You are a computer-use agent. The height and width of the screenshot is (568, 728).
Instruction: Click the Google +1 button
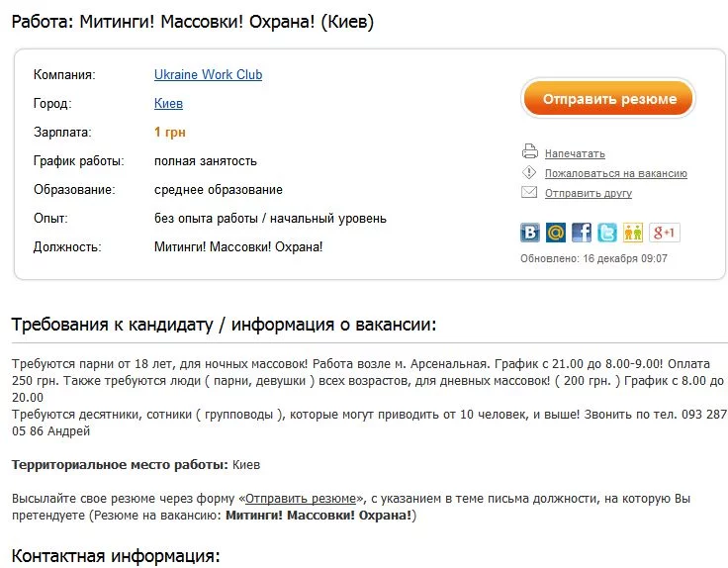665,233
